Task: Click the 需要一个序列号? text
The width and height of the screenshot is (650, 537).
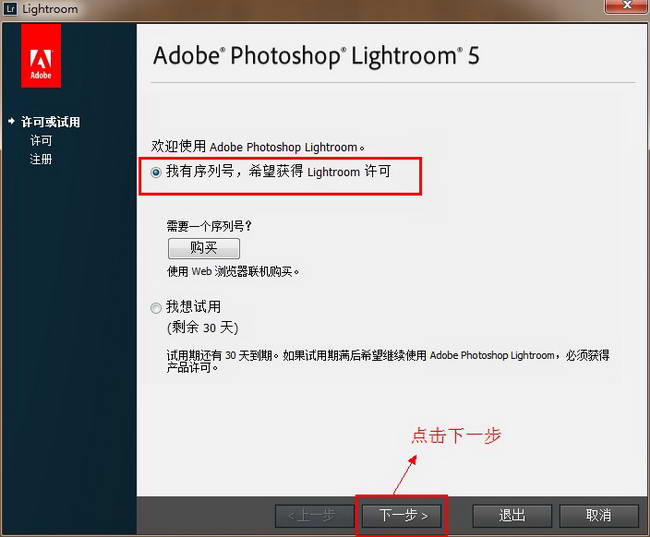Action: pyautogui.click(x=209, y=226)
